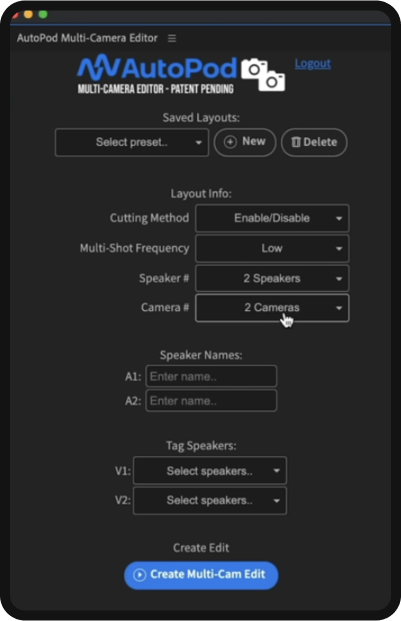Screen dimensions: 401x621
Task: Open the Camera # dropdown arrow
Action: (x=339, y=308)
